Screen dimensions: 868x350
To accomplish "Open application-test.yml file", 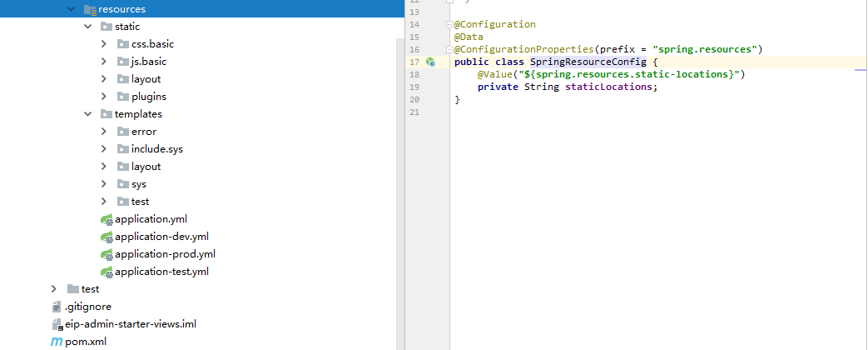I will click(161, 272).
